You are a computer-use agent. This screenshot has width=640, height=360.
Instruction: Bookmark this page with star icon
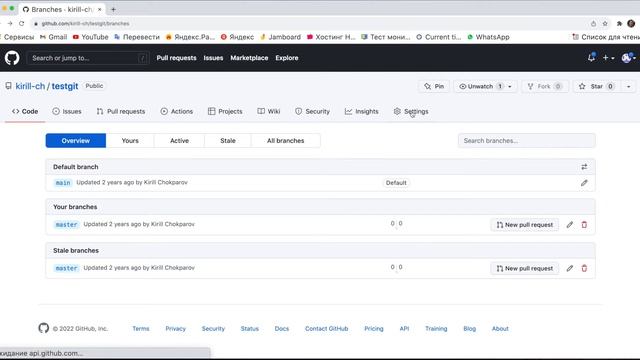605,24
